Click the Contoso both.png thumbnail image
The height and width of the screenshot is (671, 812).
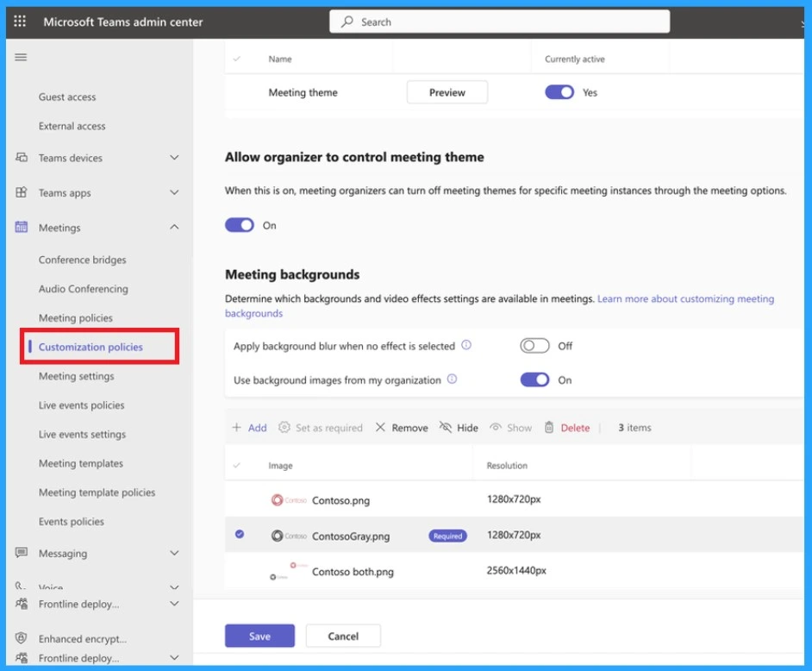pyautogui.click(x=289, y=571)
